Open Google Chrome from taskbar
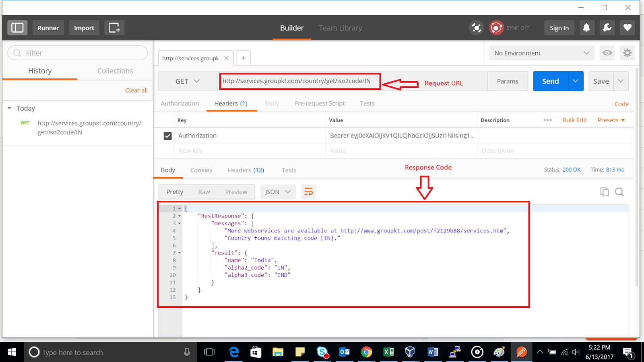Image resolution: width=644 pixels, height=362 pixels. [x=366, y=352]
